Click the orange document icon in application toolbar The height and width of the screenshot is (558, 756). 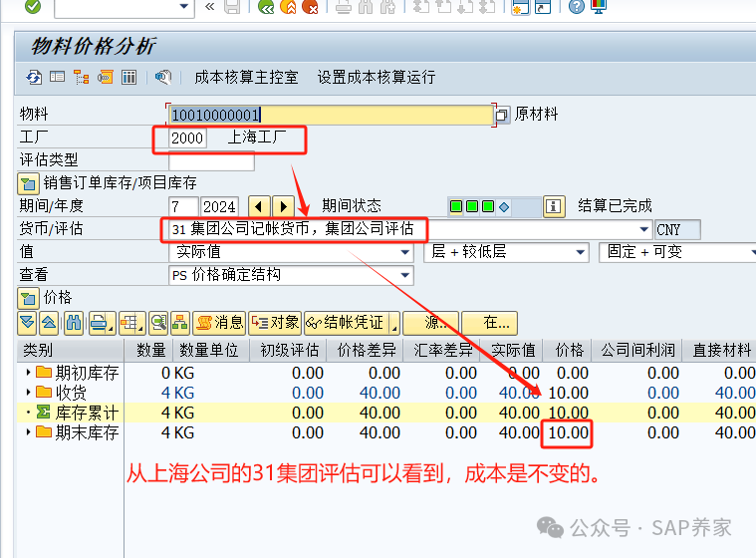[106, 77]
